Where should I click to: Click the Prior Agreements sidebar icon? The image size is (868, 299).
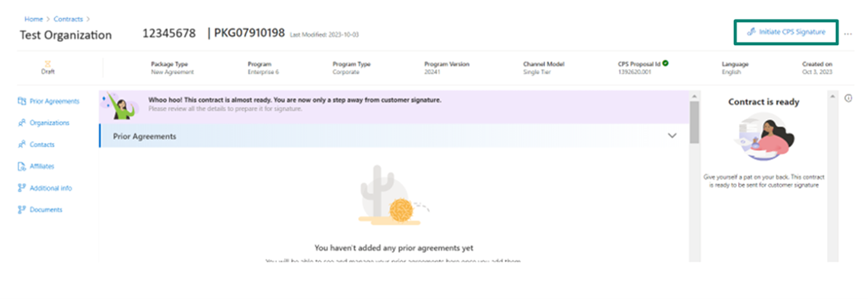click(x=22, y=101)
